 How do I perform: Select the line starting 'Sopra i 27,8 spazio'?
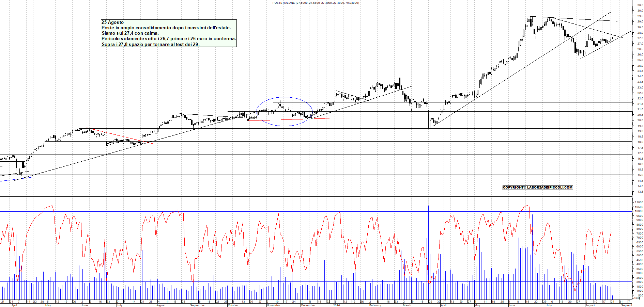pos(151,44)
